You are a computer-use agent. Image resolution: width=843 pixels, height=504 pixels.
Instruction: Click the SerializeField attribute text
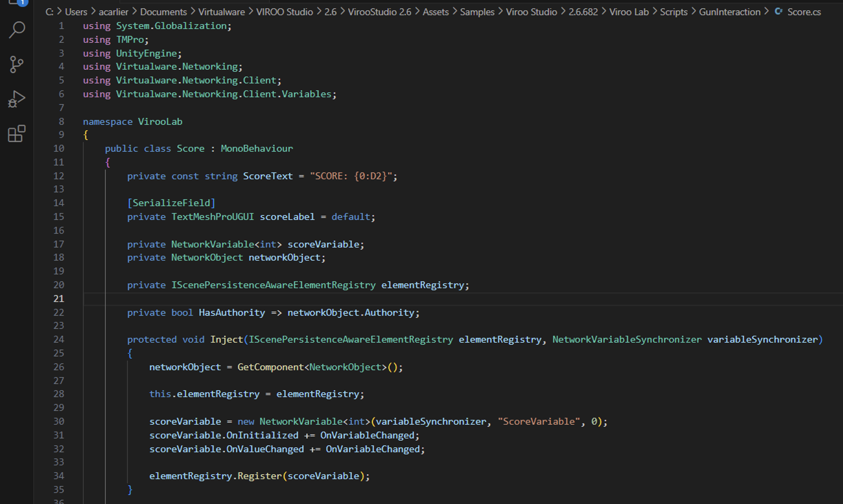click(x=171, y=203)
